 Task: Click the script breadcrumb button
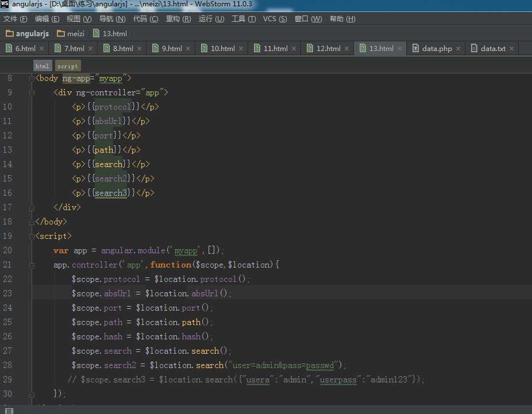(x=67, y=66)
